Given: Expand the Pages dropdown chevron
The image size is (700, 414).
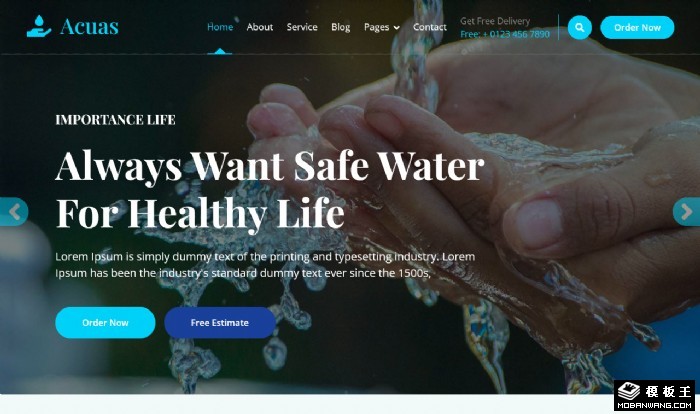Looking at the screenshot, I should (x=396, y=28).
